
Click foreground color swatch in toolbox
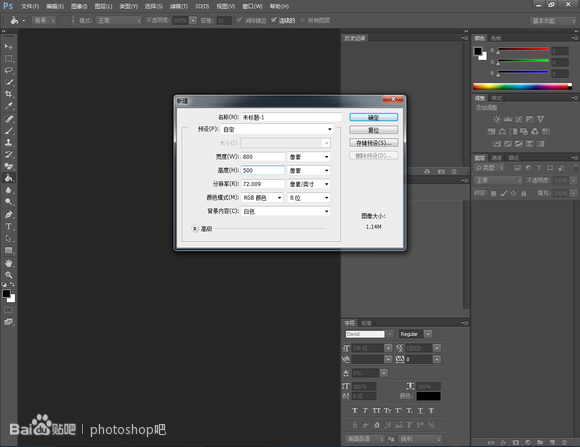(6, 294)
